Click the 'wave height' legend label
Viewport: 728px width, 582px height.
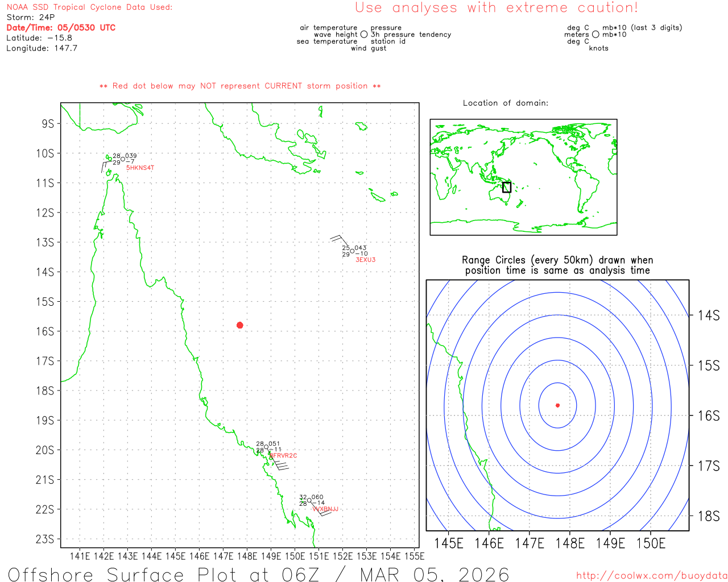click(336, 35)
